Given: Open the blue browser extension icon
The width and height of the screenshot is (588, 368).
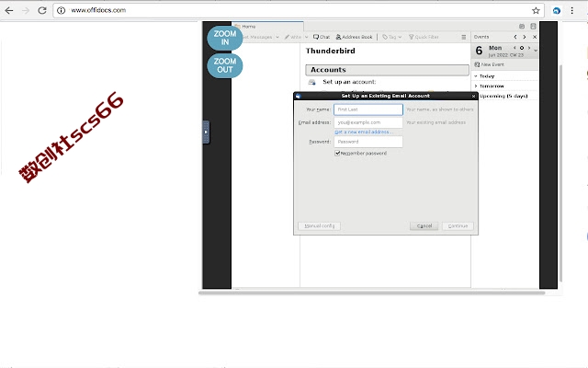Looking at the screenshot, I should click(557, 10).
